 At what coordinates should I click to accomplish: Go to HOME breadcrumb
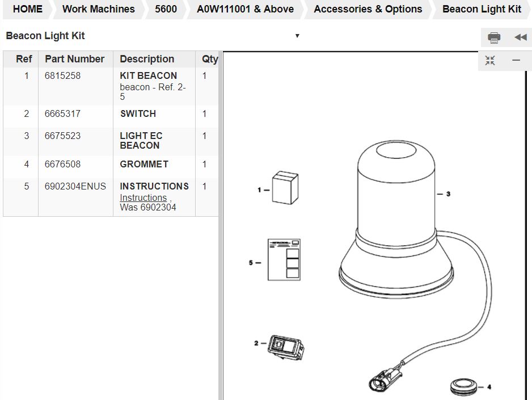pos(27,9)
